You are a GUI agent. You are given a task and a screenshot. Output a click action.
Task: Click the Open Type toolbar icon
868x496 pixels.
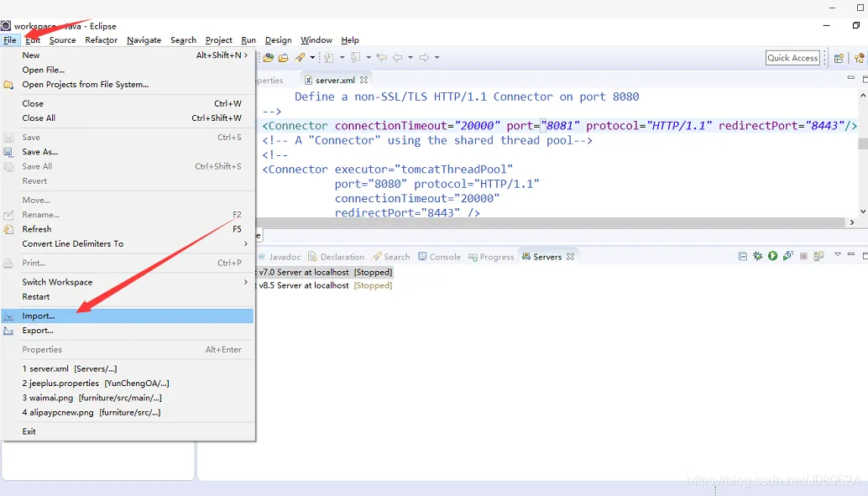pos(269,58)
